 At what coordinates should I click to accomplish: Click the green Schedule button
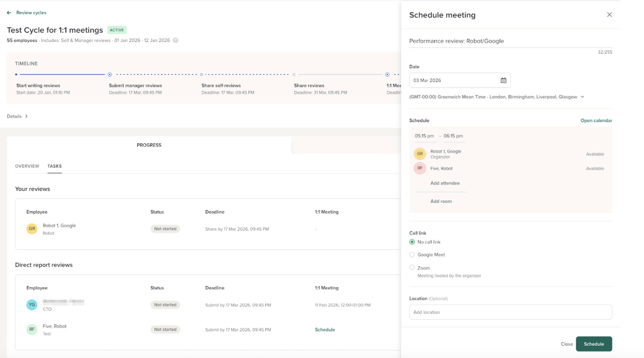594,344
